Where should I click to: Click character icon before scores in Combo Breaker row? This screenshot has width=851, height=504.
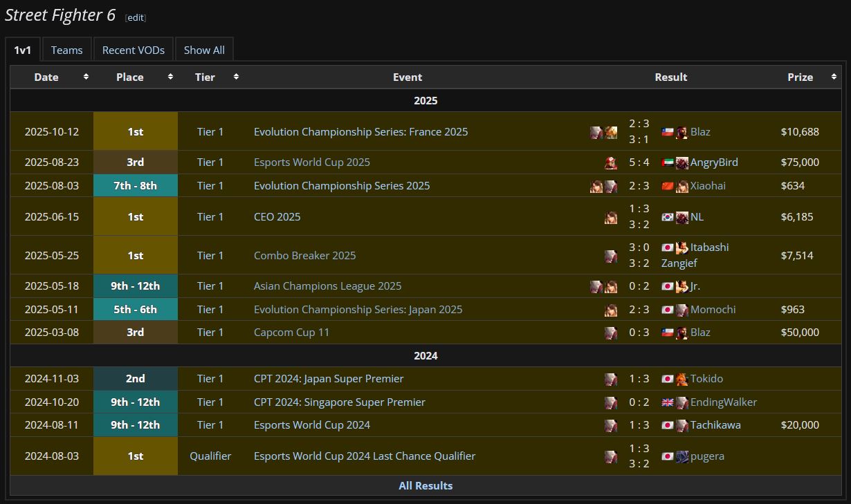611,256
